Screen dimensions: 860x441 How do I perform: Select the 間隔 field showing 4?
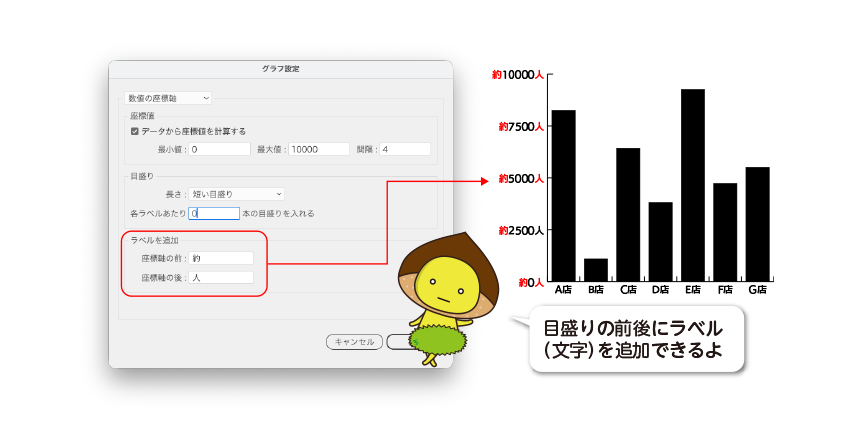click(404, 149)
